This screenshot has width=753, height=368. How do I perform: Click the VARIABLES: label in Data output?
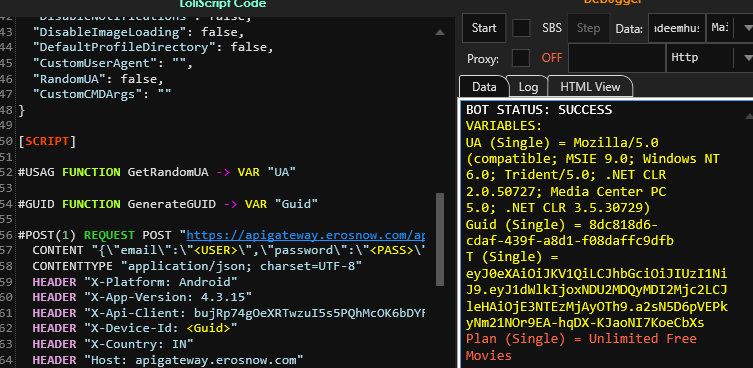coord(504,126)
